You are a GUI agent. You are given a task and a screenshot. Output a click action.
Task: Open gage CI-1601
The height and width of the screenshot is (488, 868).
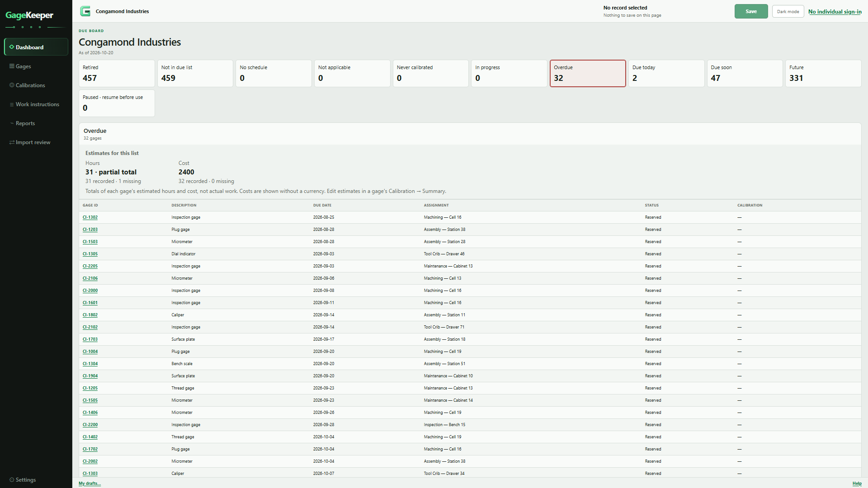(90, 303)
